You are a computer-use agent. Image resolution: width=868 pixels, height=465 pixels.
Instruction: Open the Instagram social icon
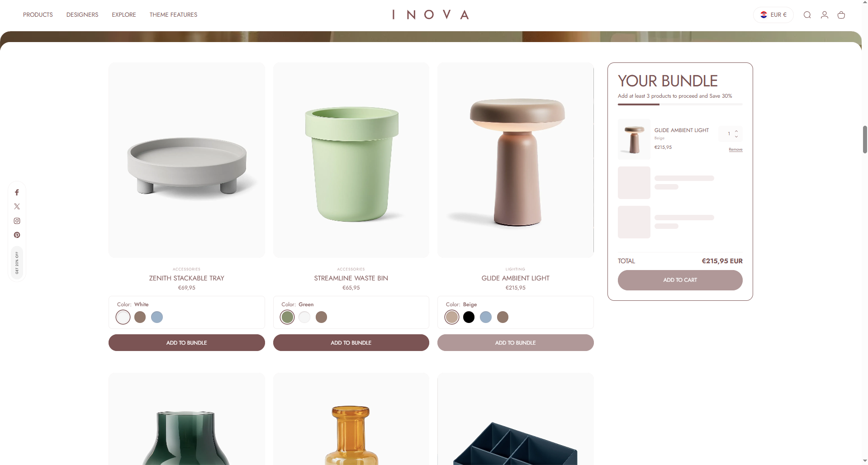[17, 221]
